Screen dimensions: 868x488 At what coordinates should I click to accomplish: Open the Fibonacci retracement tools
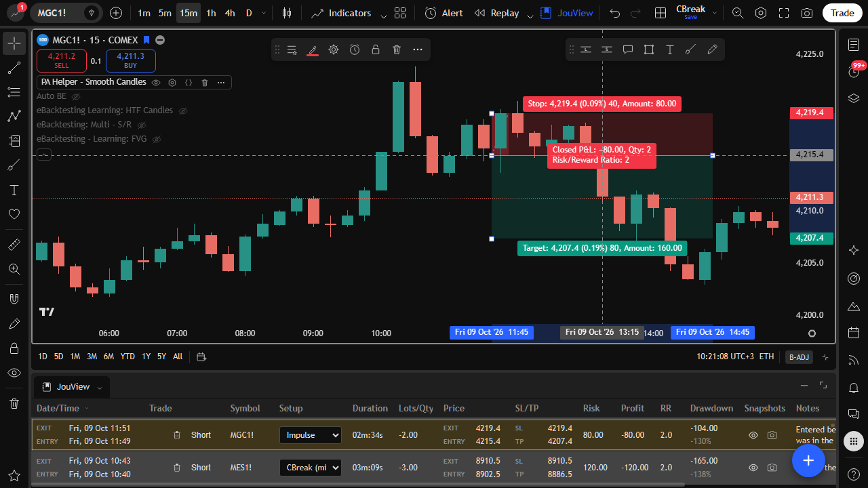pyautogui.click(x=14, y=92)
